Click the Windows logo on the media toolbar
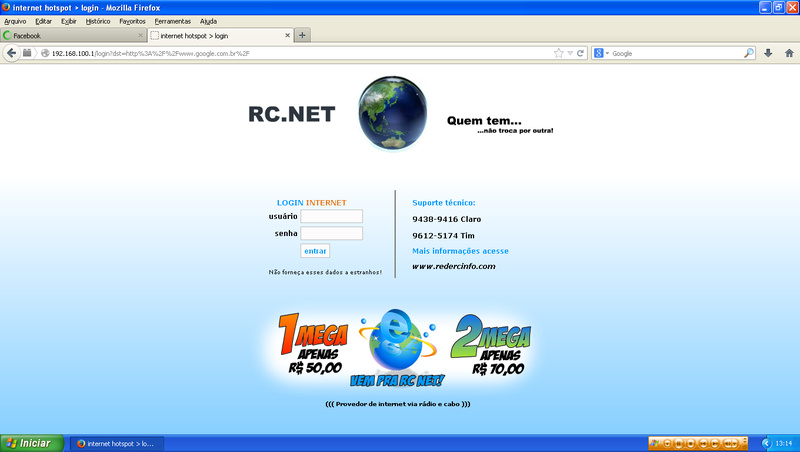 [x=655, y=443]
